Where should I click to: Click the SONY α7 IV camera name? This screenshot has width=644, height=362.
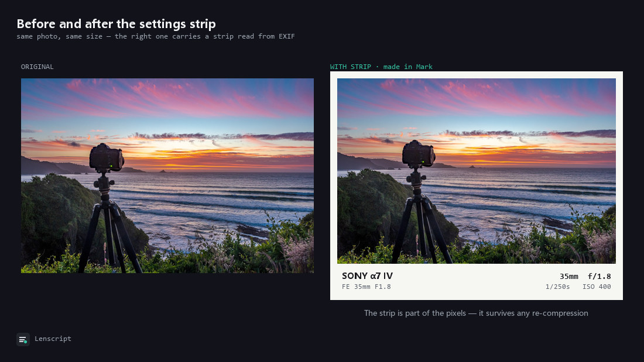367,276
